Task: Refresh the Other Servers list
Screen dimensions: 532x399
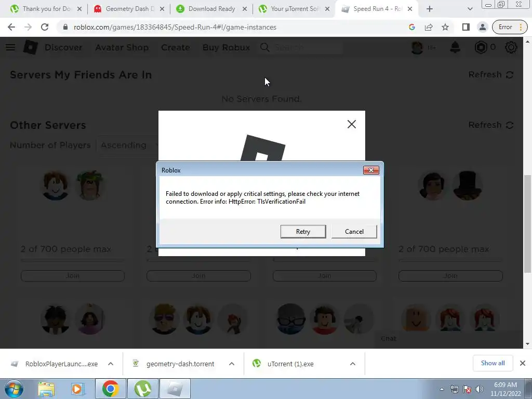Action: tap(490, 125)
